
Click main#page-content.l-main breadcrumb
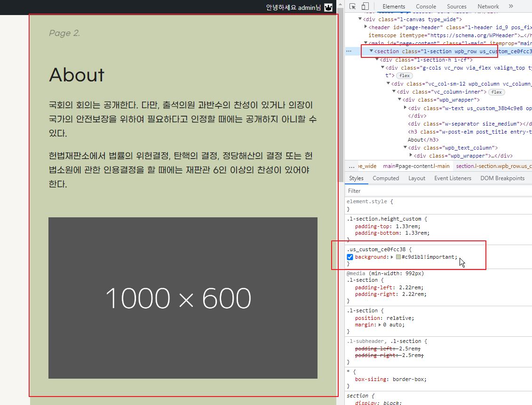point(416,166)
